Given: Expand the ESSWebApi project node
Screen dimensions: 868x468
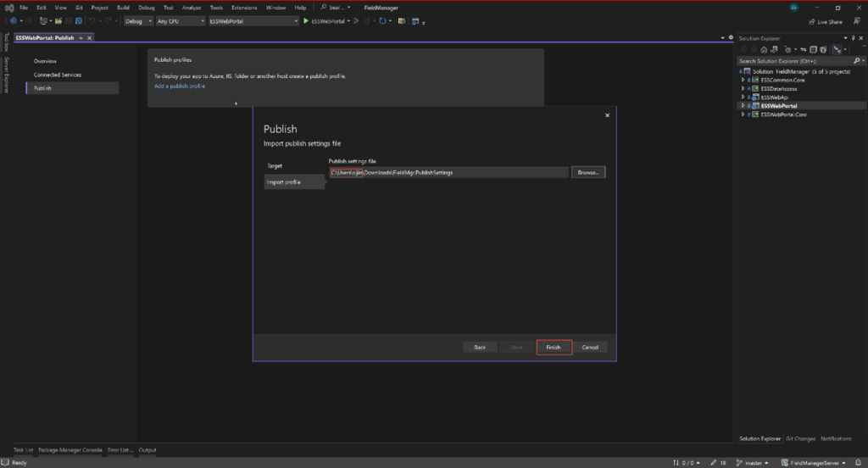Looking at the screenshot, I should pos(743,97).
